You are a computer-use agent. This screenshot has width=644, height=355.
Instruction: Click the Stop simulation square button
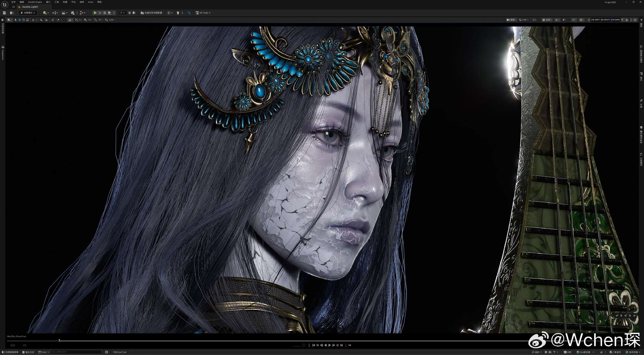tap(105, 13)
